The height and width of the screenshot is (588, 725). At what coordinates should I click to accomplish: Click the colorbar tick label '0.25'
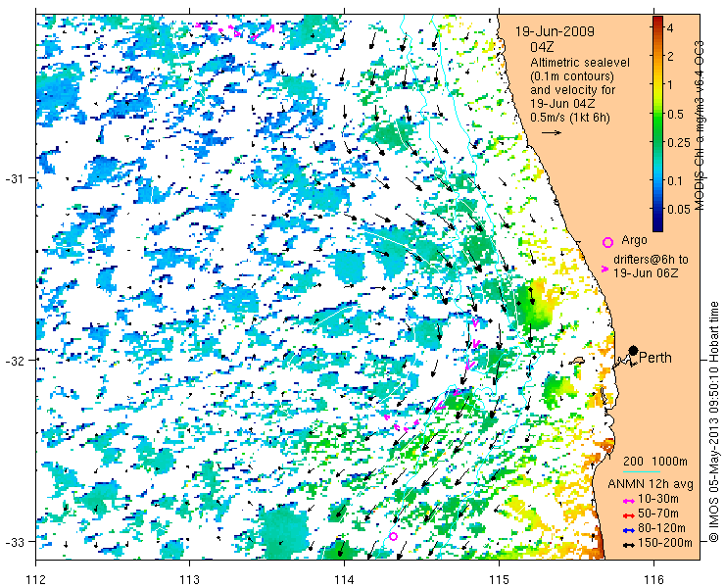[x=678, y=142]
